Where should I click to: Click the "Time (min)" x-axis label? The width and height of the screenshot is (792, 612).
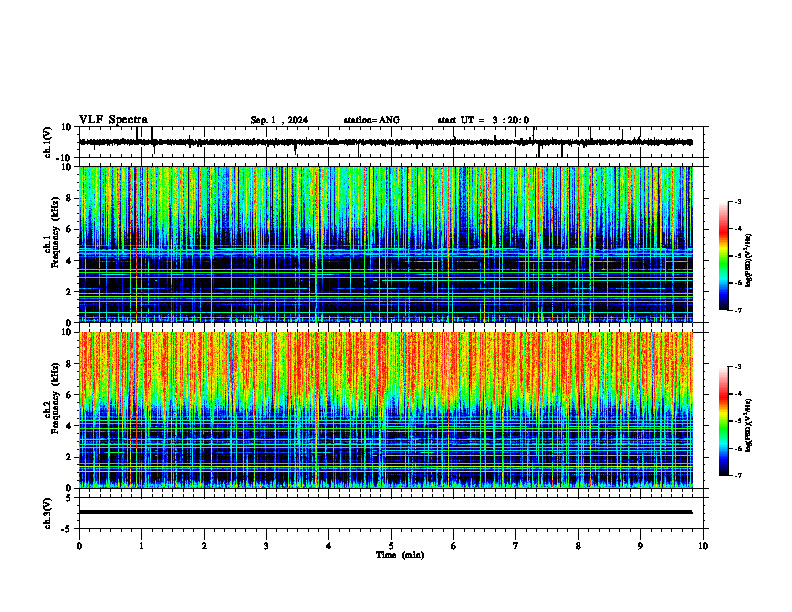pyautogui.click(x=400, y=555)
